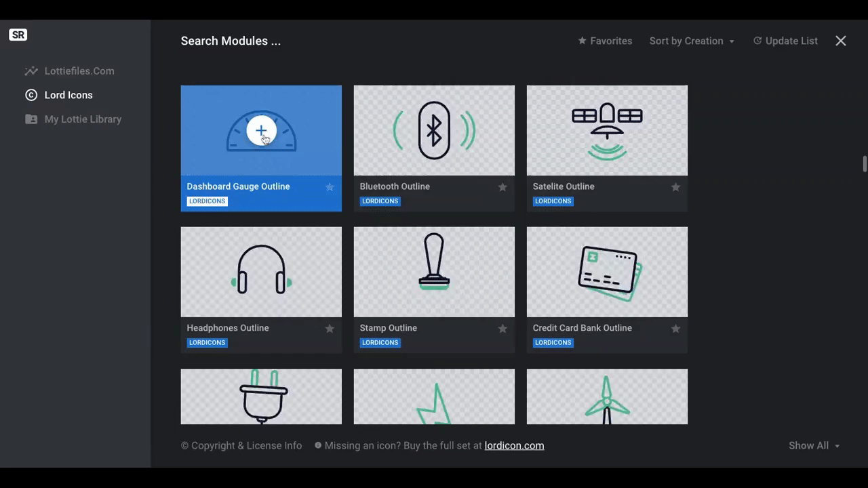Click the Headphones Outline title

pos(228,328)
